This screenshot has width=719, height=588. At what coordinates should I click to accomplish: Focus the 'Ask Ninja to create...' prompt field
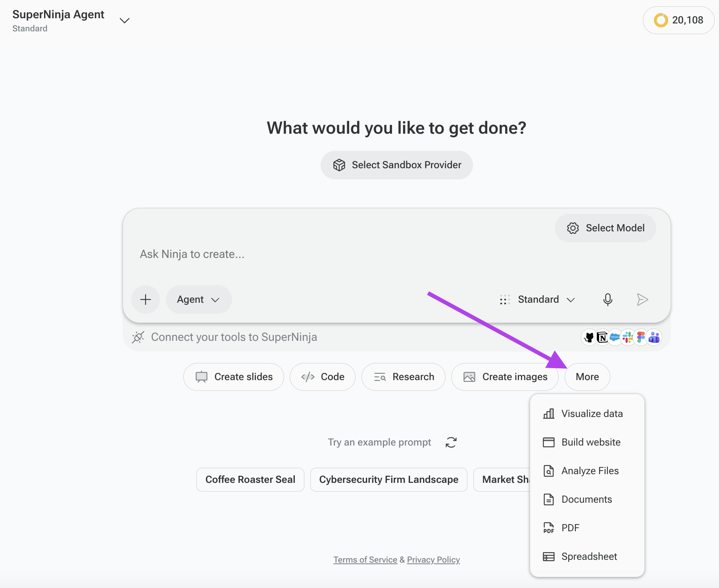point(397,254)
